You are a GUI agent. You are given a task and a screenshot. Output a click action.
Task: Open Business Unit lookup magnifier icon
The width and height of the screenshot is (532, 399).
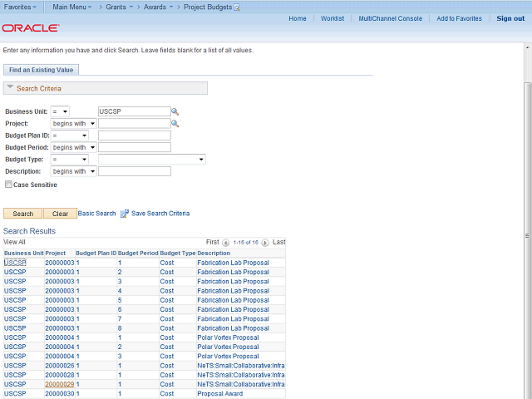point(175,111)
